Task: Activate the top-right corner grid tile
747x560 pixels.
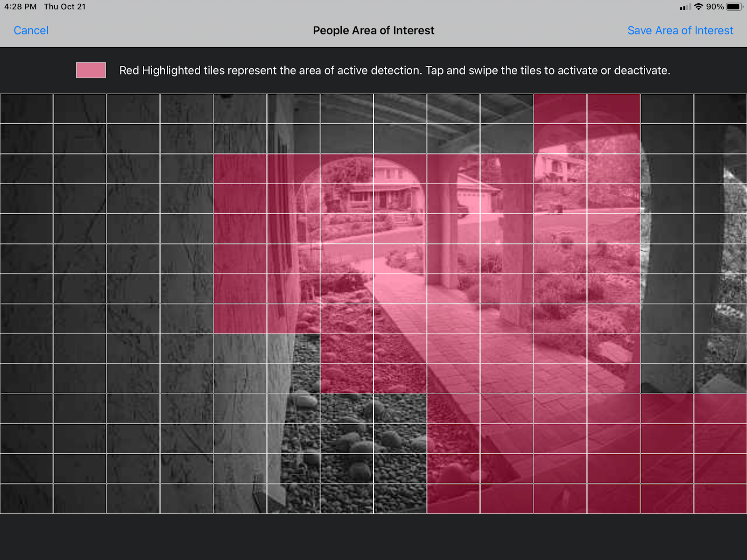Action: (x=720, y=109)
